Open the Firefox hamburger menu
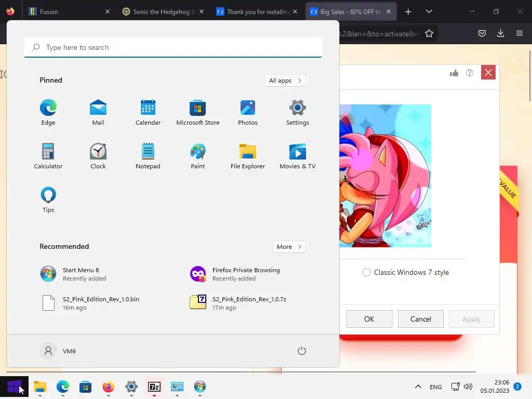 (520, 33)
